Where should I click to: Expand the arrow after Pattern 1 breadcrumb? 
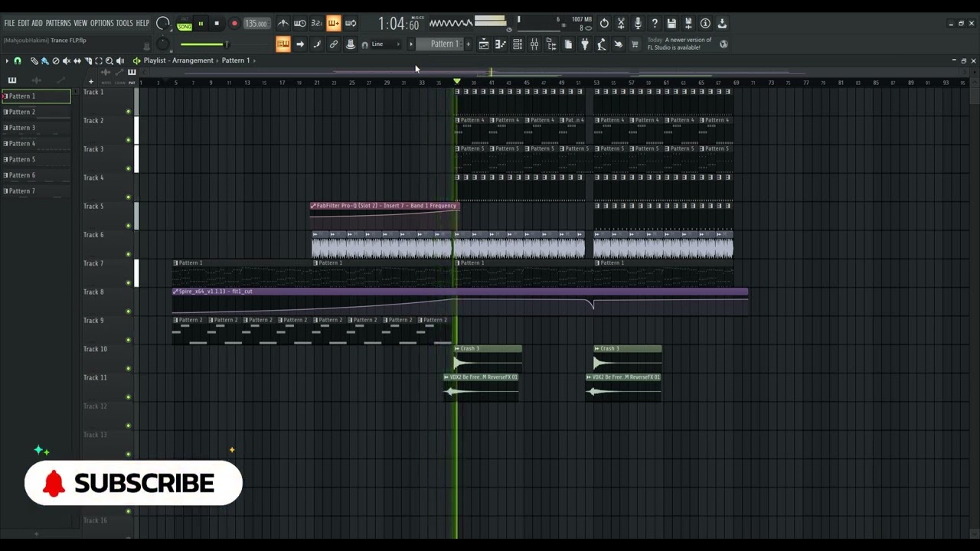pos(254,60)
